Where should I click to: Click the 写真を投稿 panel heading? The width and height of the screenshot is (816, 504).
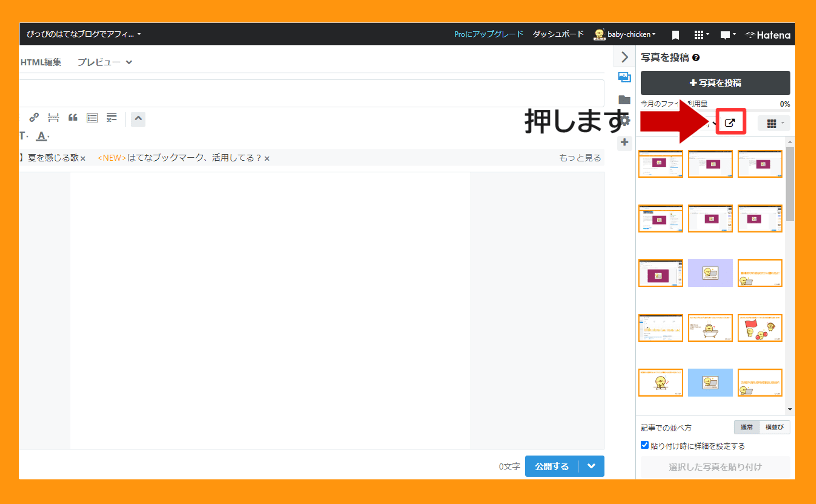665,57
